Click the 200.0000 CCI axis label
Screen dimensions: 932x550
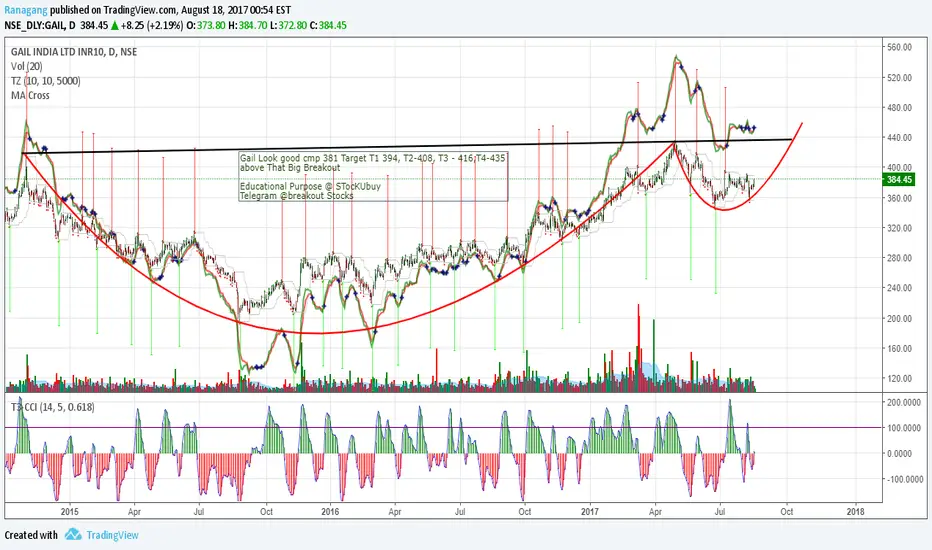(904, 403)
